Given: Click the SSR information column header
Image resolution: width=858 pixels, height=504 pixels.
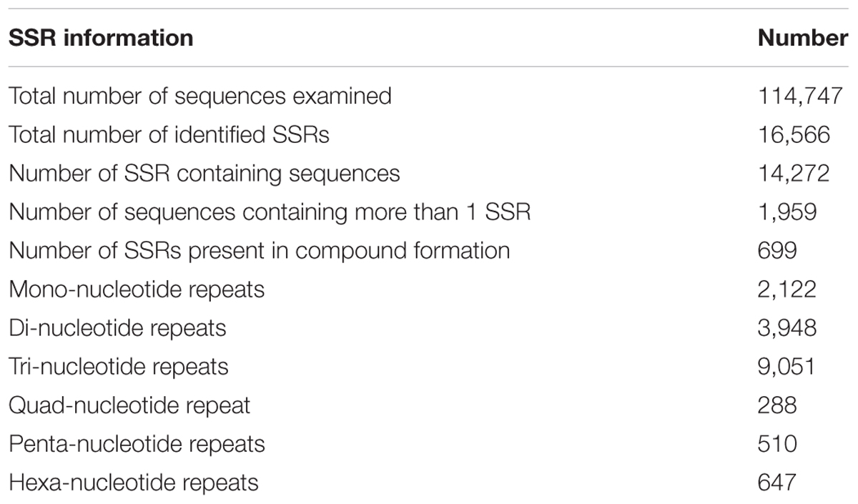Looking at the screenshot, I should 101,37.
